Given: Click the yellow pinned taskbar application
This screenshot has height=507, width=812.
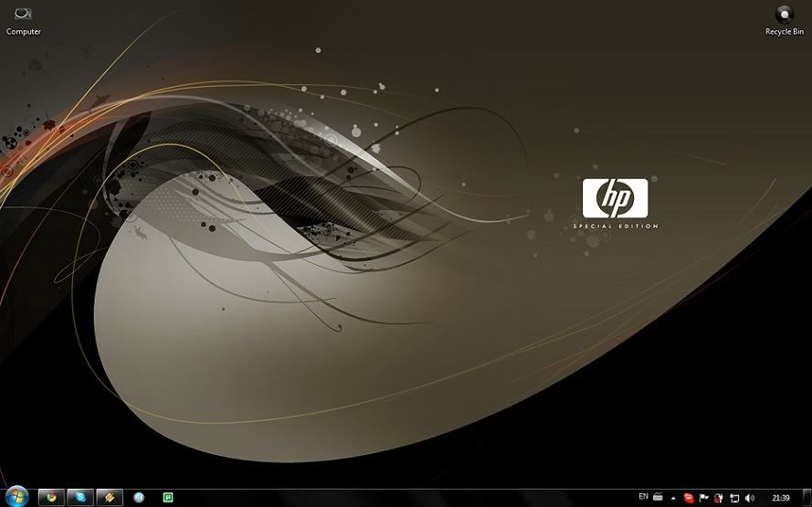Looking at the screenshot, I should 110,497.
